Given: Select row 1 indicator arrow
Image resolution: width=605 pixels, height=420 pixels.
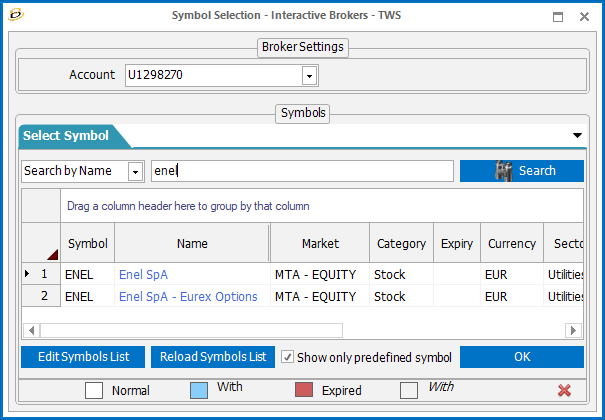Looking at the screenshot, I should [27, 274].
